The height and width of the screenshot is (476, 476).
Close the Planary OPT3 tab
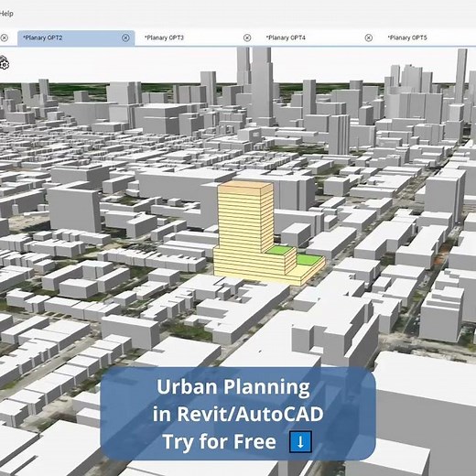247,38
